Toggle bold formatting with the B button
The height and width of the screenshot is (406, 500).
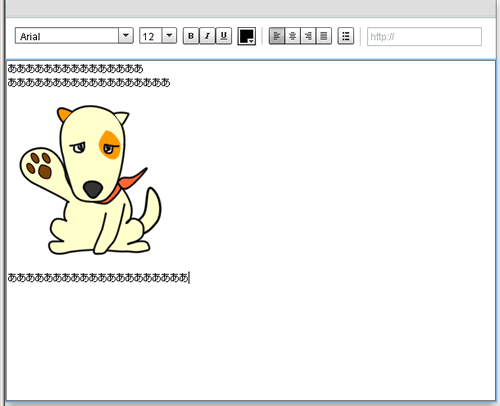click(191, 36)
